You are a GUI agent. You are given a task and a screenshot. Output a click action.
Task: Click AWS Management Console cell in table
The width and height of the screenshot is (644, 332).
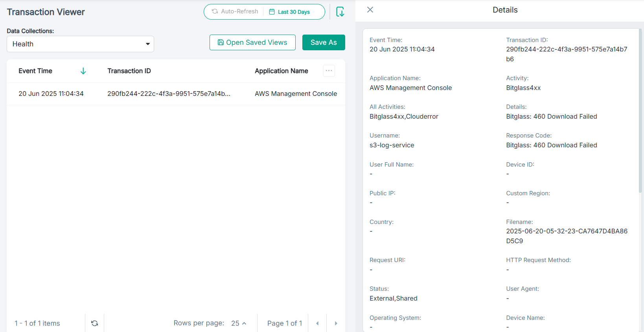(296, 94)
